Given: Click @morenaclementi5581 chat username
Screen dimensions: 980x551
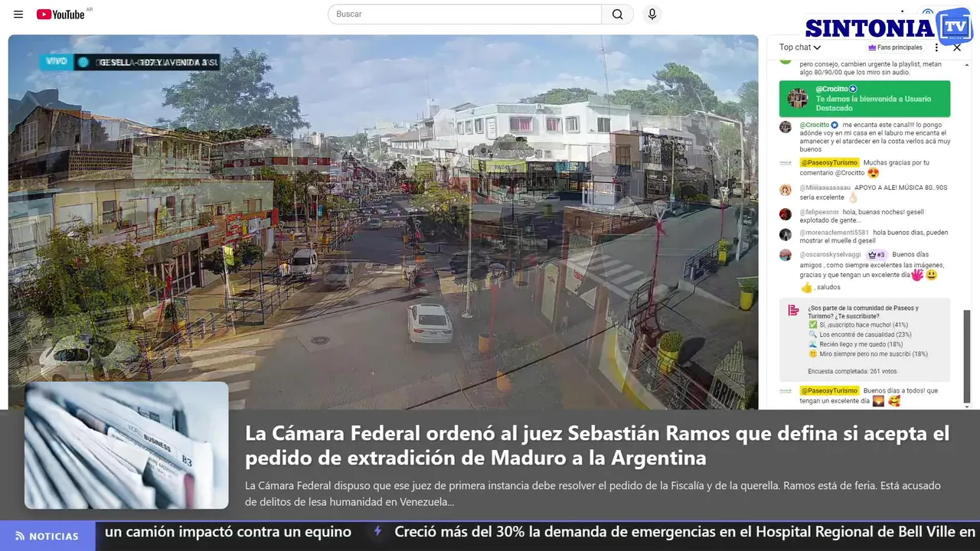Looking at the screenshot, I should tap(835, 233).
